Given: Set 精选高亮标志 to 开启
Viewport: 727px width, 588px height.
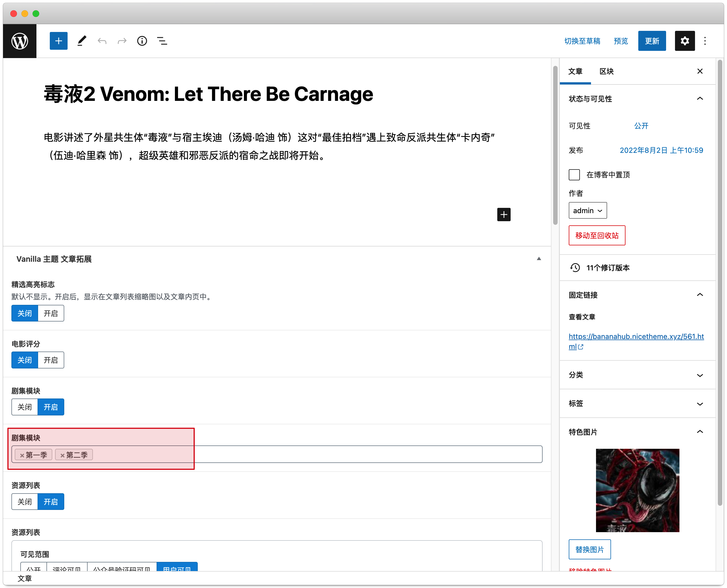Looking at the screenshot, I should 51,313.
